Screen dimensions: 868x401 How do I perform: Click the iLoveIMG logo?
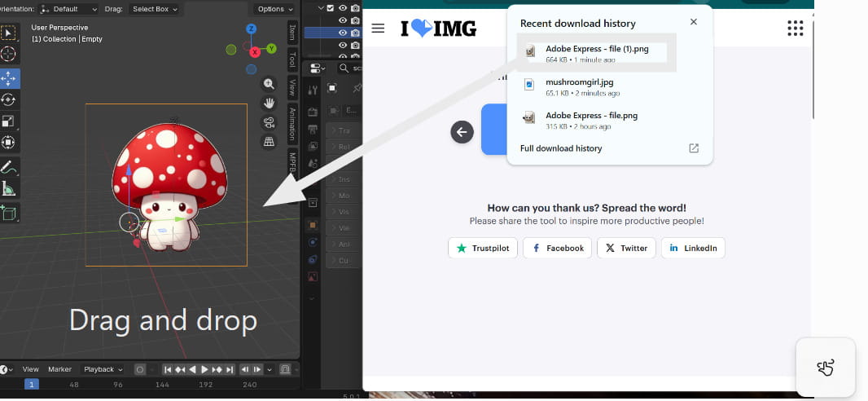[x=438, y=29]
